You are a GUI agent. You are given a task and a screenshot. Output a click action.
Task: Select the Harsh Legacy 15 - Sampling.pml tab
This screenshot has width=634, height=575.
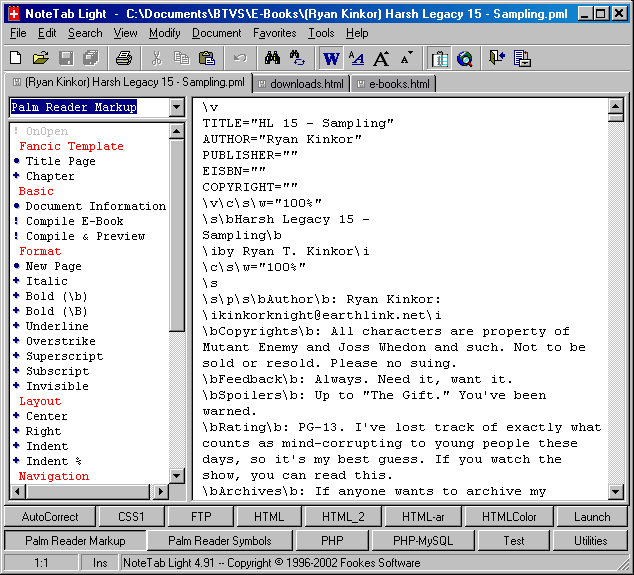[x=129, y=82]
